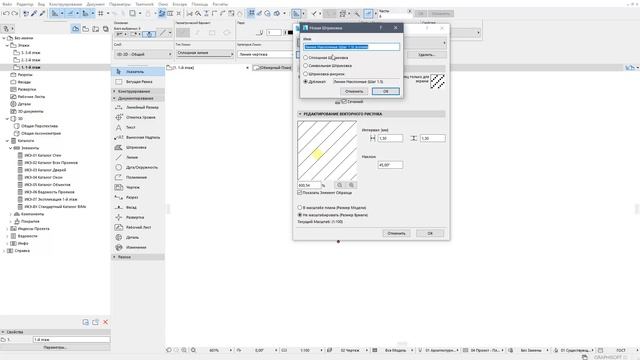Open the Редактор menu
Screen dimensions: 640x360
(25, 4)
